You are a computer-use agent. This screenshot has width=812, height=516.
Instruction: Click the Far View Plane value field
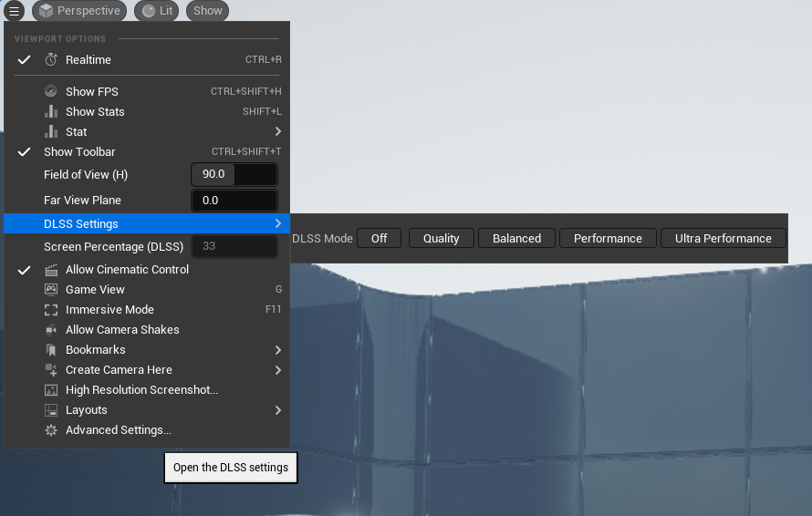point(234,201)
